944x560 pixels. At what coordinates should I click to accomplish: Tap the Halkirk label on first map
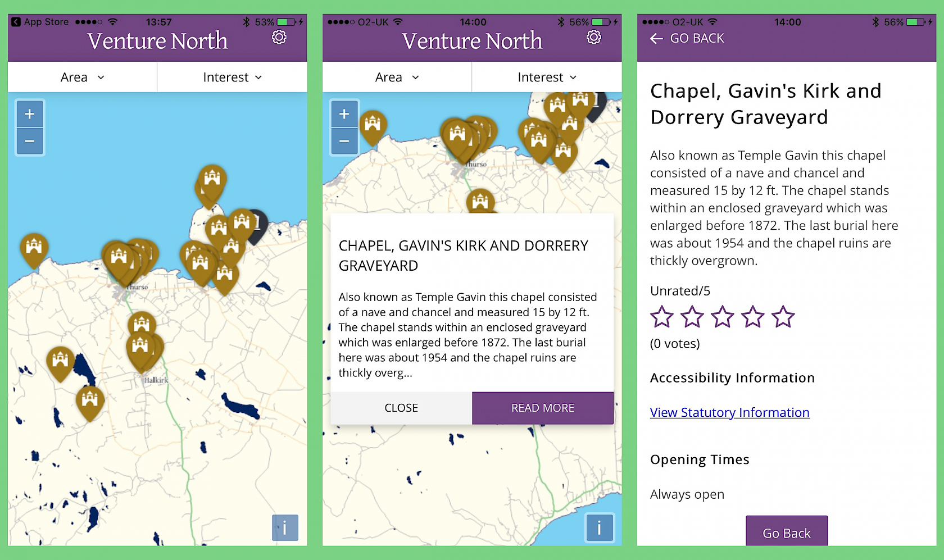[x=156, y=380]
